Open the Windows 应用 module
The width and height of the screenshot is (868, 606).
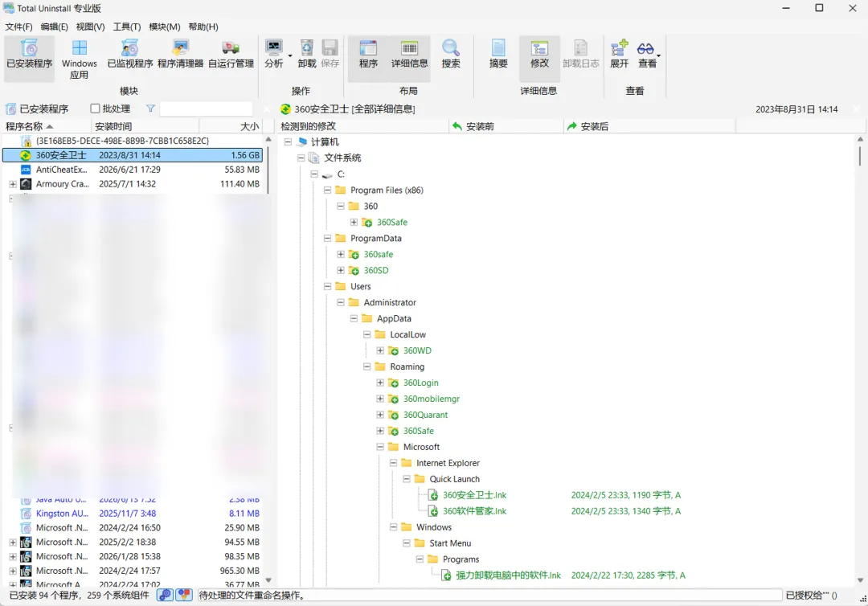(x=79, y=59)
